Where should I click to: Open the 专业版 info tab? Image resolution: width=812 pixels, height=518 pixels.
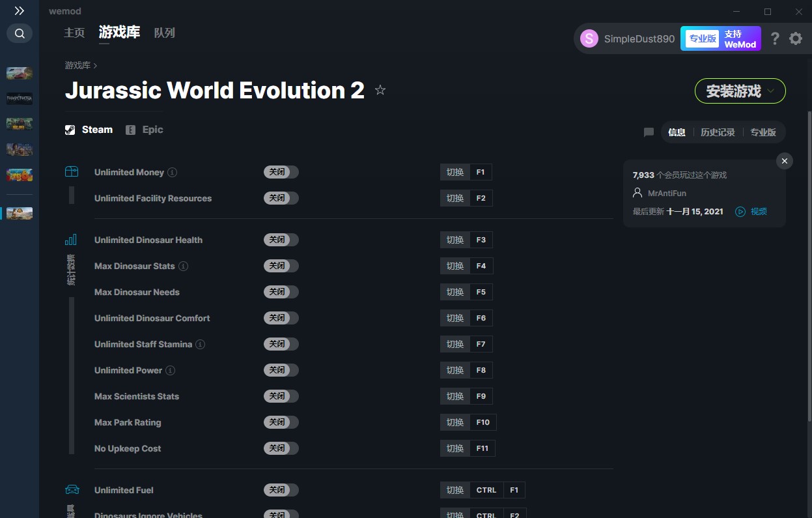763,132
